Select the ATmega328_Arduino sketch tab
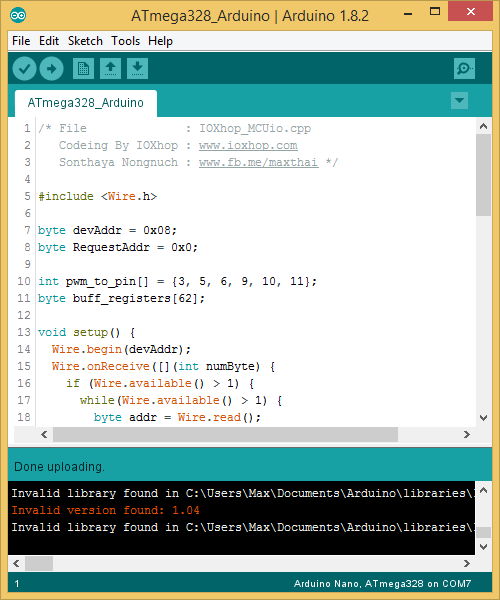 pos(86,103)
